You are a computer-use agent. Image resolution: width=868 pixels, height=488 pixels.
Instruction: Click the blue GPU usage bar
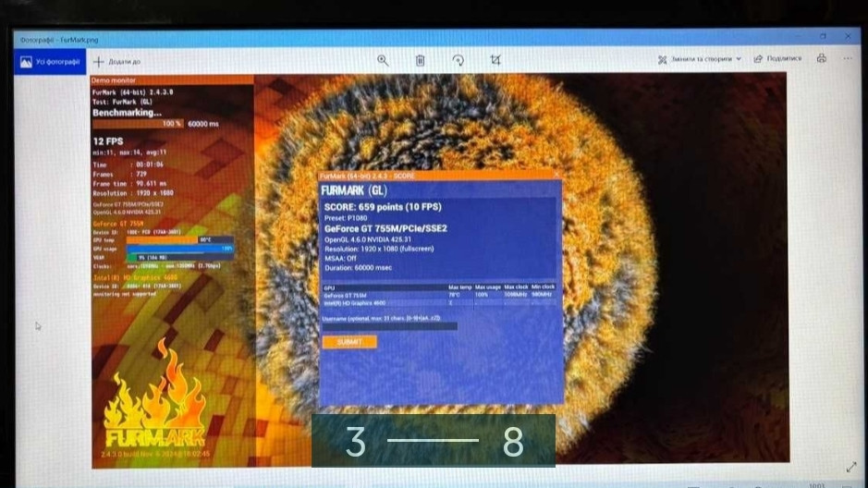pos(180,249)
